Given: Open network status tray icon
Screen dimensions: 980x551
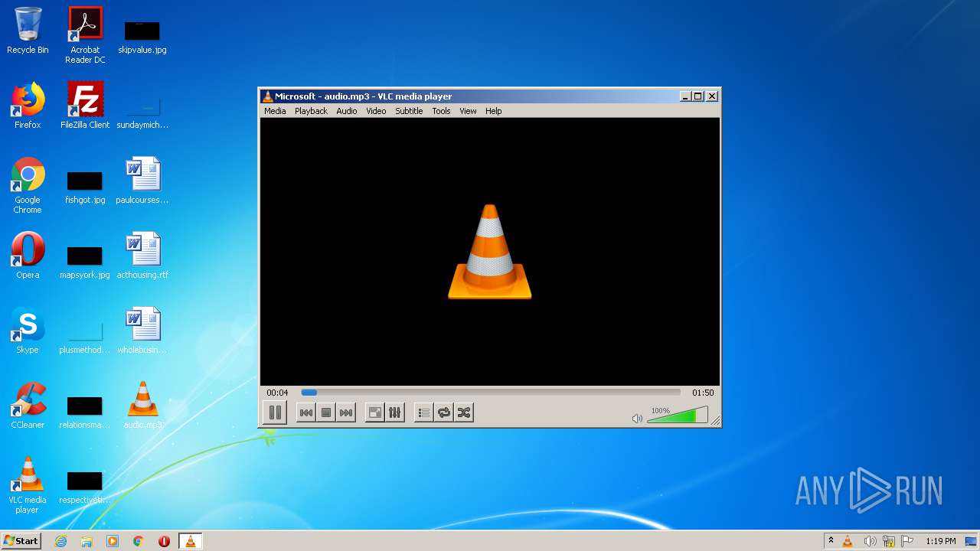Looking at the screenshot, I should pyautogui.click(x=889, y=541).
